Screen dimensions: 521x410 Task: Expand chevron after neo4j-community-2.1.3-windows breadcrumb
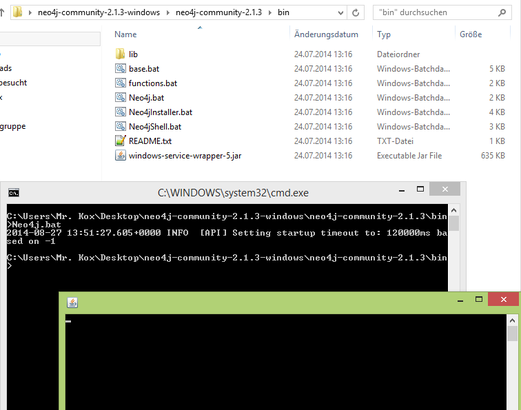click(x=168, y=13)
